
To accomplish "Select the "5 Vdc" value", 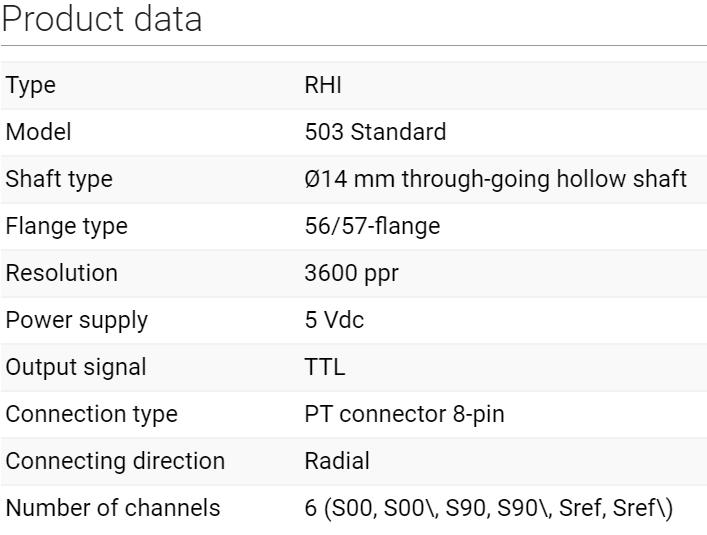I will 332,320.
